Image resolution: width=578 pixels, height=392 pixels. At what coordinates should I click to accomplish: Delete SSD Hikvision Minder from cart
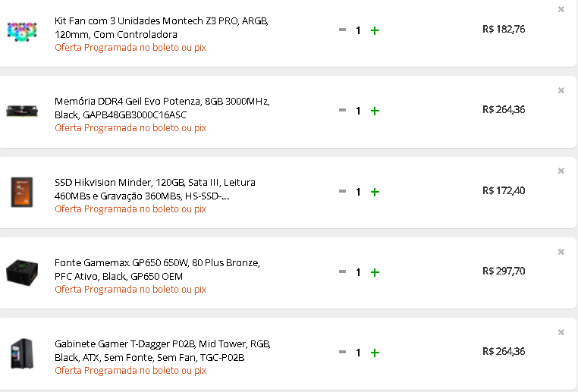pos(561,171)
